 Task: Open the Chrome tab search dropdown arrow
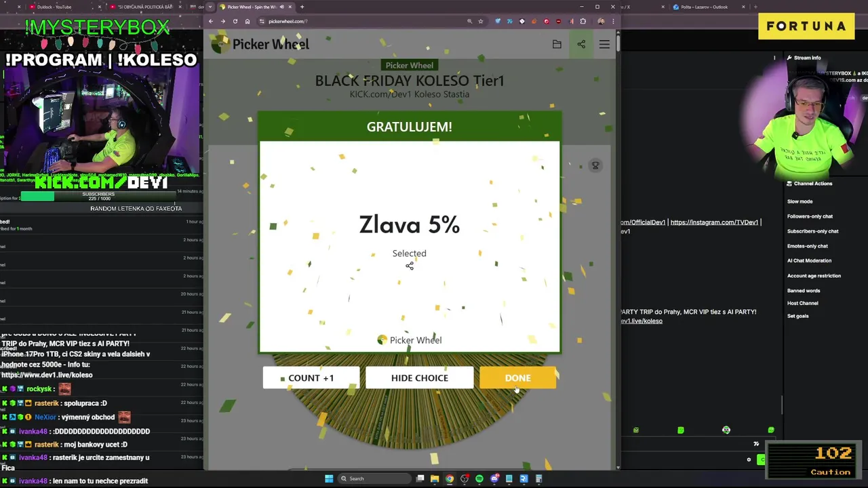[210, 7]
